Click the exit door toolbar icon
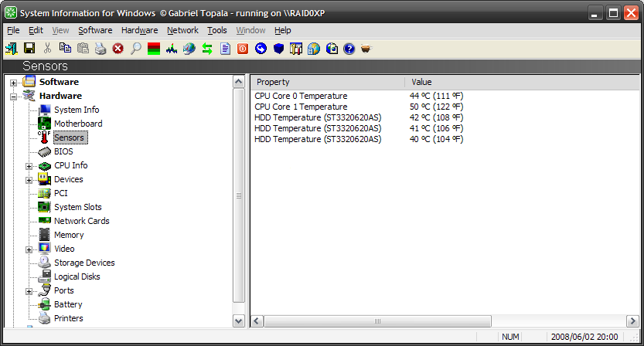This screenshot has width=644, height=346. (x=11, y=49)
